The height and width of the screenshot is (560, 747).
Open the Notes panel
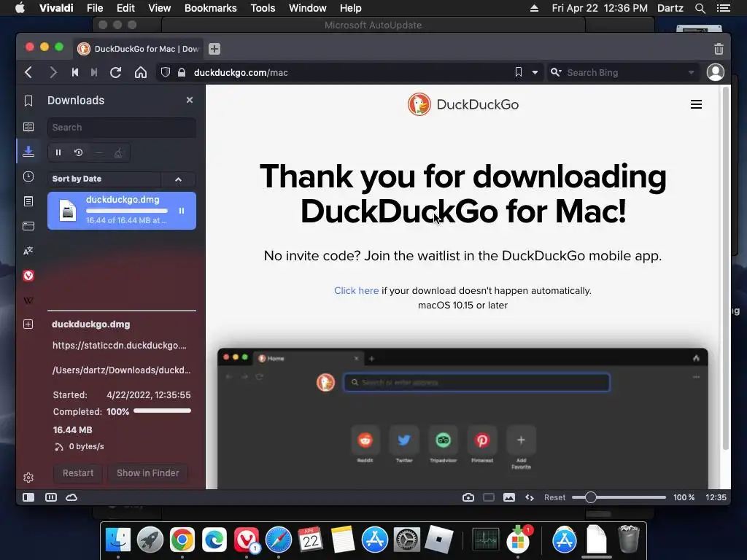(28, 201)
